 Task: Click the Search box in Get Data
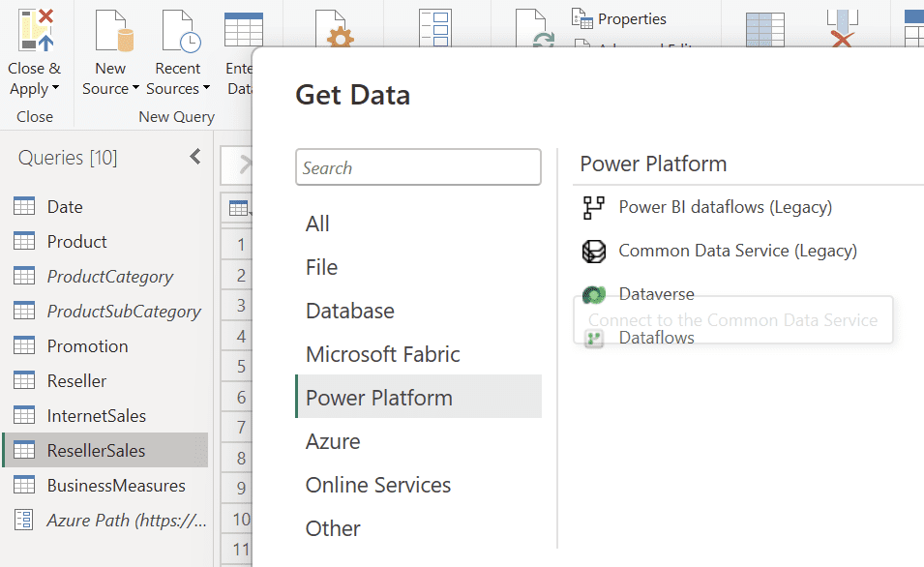pyautogui.click(x=418, y=167)
